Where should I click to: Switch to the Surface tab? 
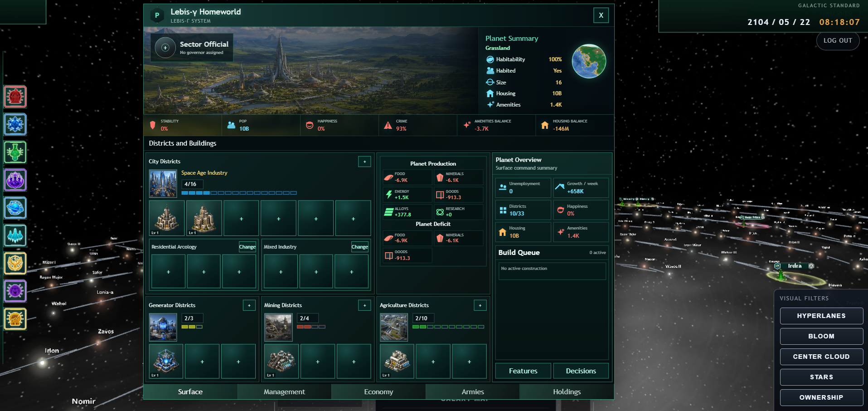pos(190,391)
